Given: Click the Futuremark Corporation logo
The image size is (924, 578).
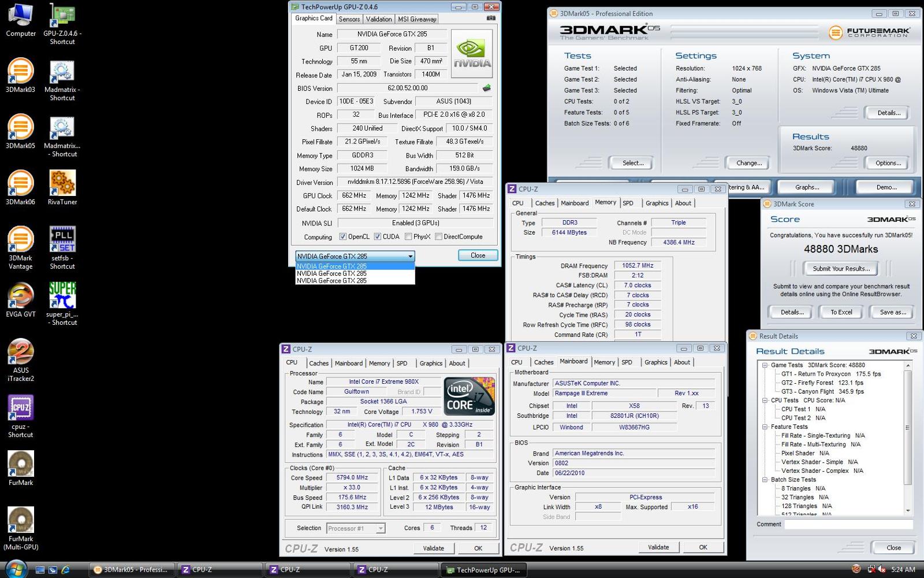Looking at the screenshot, I should (869, 32).
